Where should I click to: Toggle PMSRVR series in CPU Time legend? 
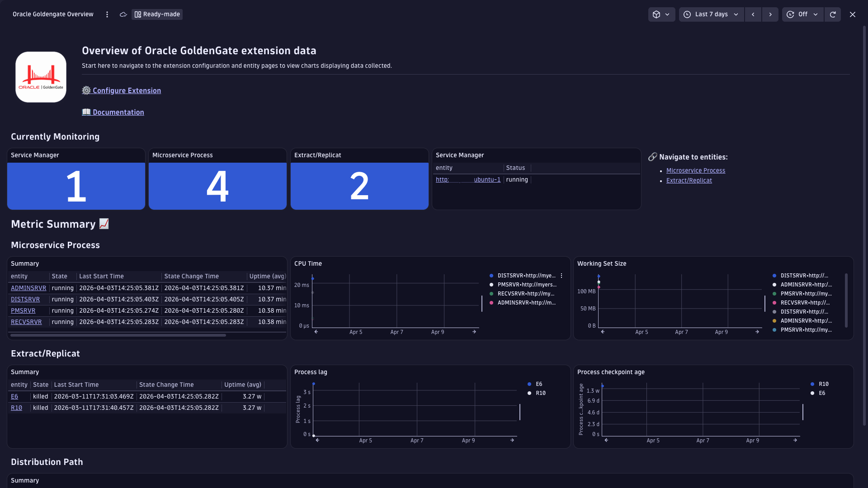pyautogui.click(x=523, y=285)
